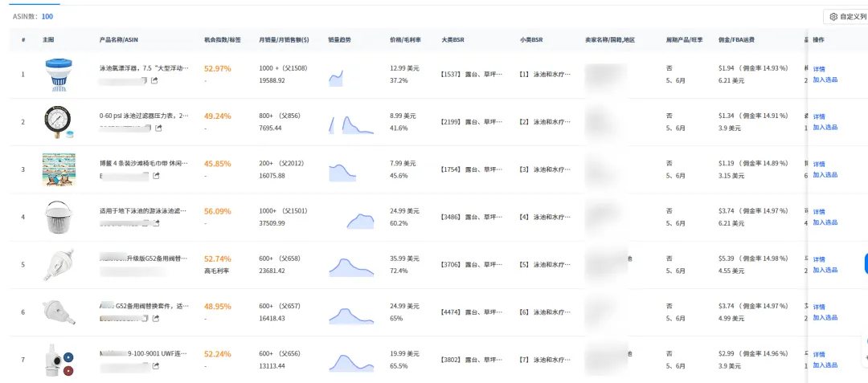Viewport: 868px width, 383px height.
Task: Click the 高毛利率 tag in row 5
Action: tap(215, 271)
